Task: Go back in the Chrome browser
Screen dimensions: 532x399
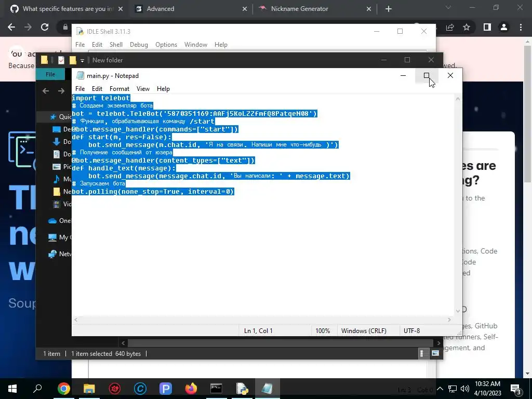Action: 11,27
